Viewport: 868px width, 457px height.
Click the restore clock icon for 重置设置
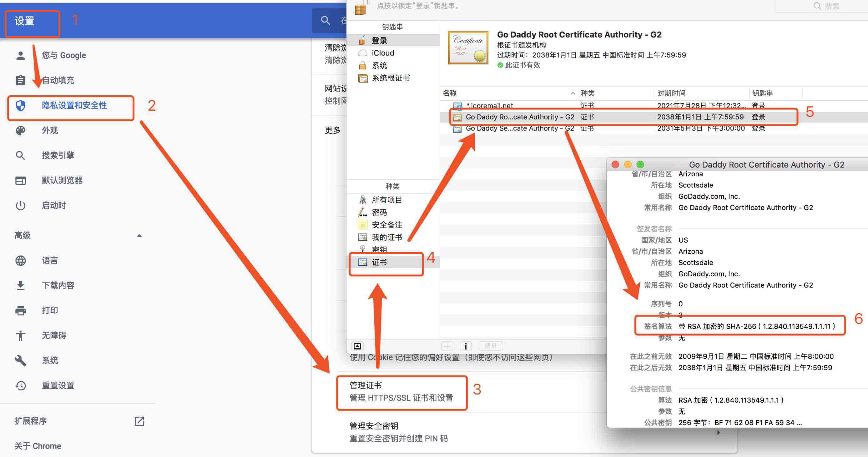21,385
